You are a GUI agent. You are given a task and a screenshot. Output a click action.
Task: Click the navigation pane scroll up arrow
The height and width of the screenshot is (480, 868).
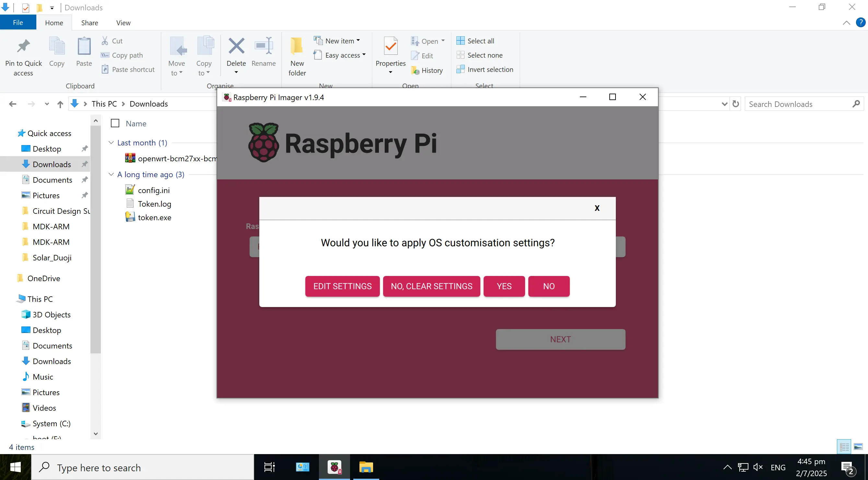(96, 120)
